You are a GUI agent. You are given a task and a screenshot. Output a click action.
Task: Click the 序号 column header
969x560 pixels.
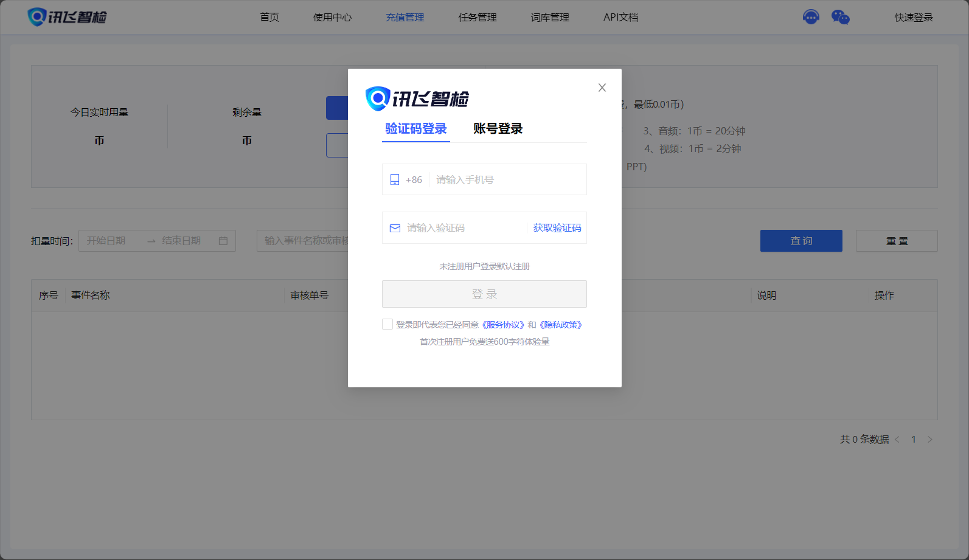49,296
